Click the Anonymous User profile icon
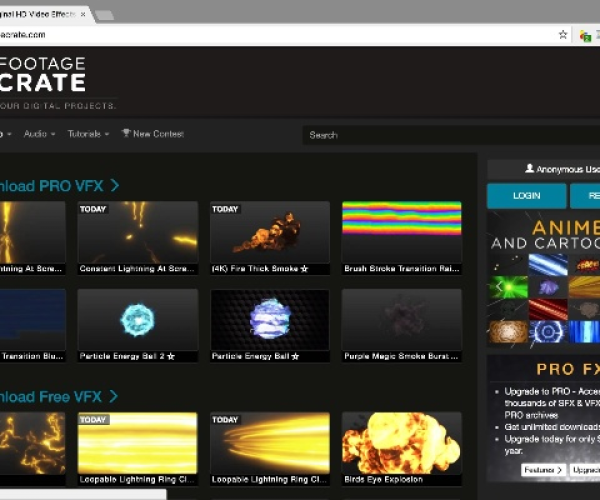 [x=530, y=168]
